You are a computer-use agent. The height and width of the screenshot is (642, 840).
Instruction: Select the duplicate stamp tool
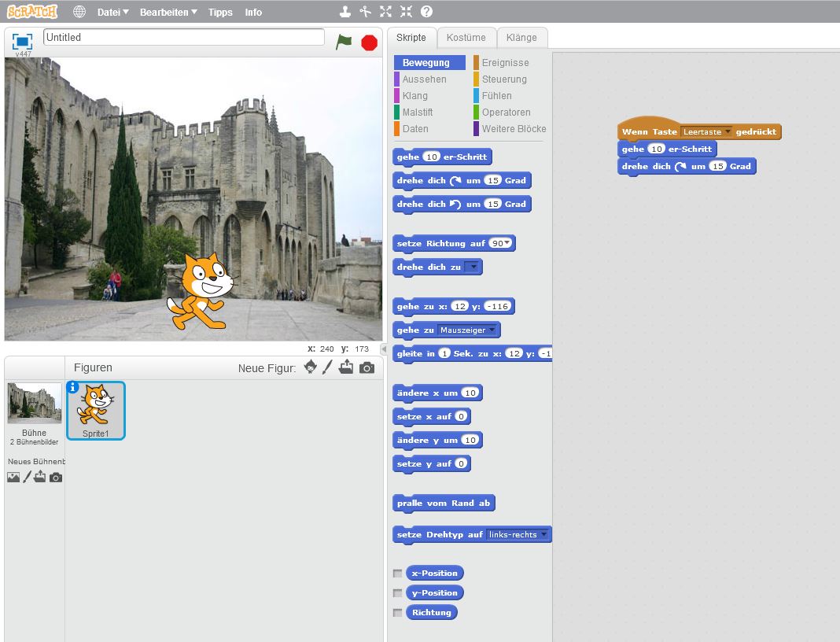[x=344, y=12]
